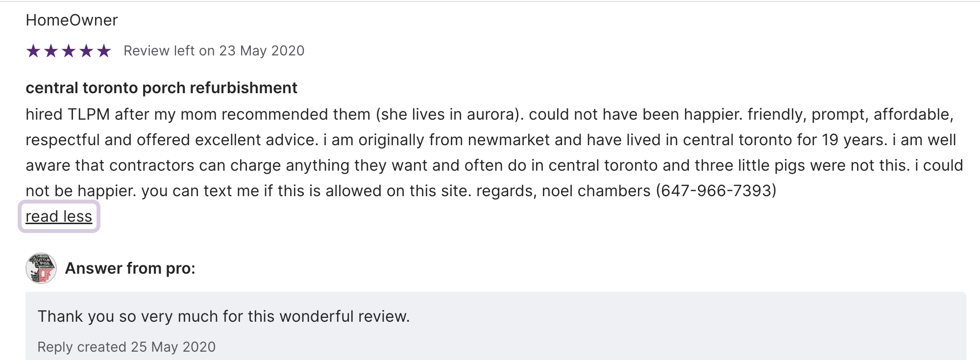Click the Three Little Pigs pro avatar
This screenshot has height=360, width=980.
coord(41,268)
